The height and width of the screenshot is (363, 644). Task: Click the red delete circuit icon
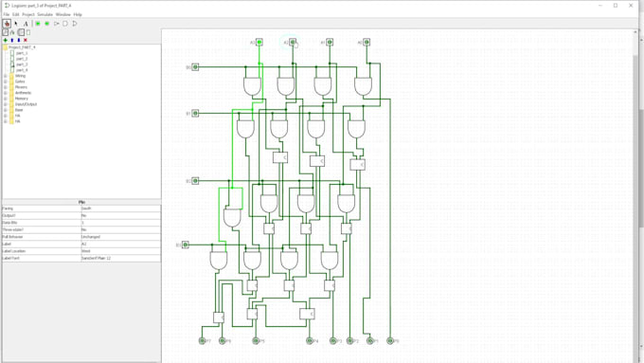(26, 40)
